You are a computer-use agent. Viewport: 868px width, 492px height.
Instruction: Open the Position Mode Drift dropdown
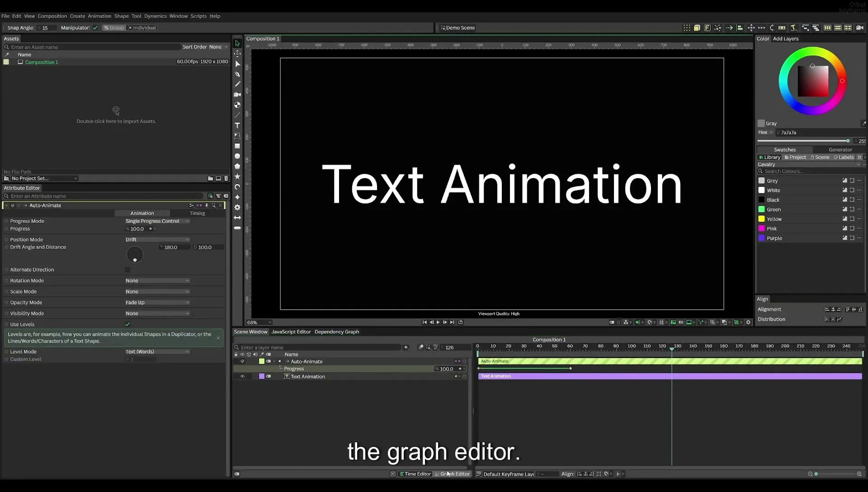tap(157, 240)
